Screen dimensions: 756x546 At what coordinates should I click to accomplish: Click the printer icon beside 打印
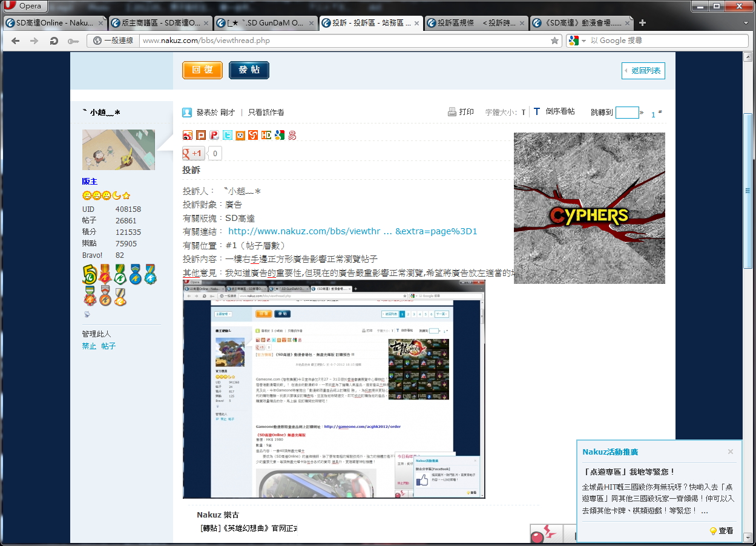click(x=452, y=112)
